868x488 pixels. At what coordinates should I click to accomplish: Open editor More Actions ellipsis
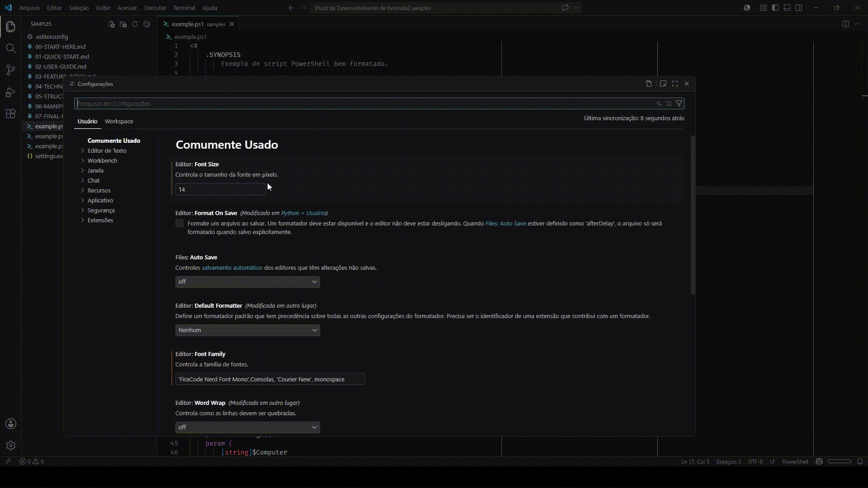858,24
